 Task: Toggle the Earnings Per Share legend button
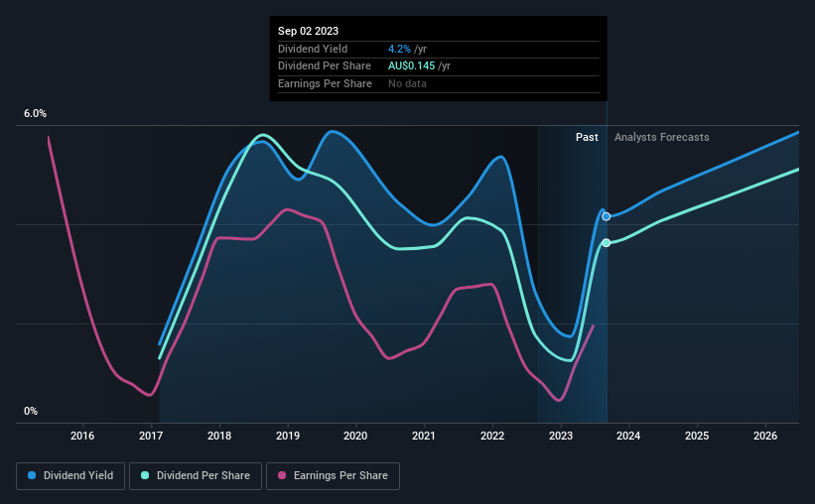tap(333, 476)
